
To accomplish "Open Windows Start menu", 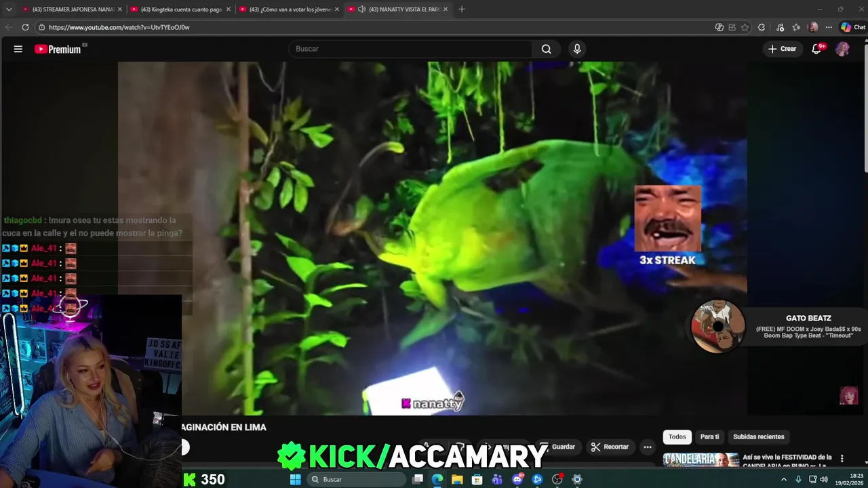I will click(295, 479).
